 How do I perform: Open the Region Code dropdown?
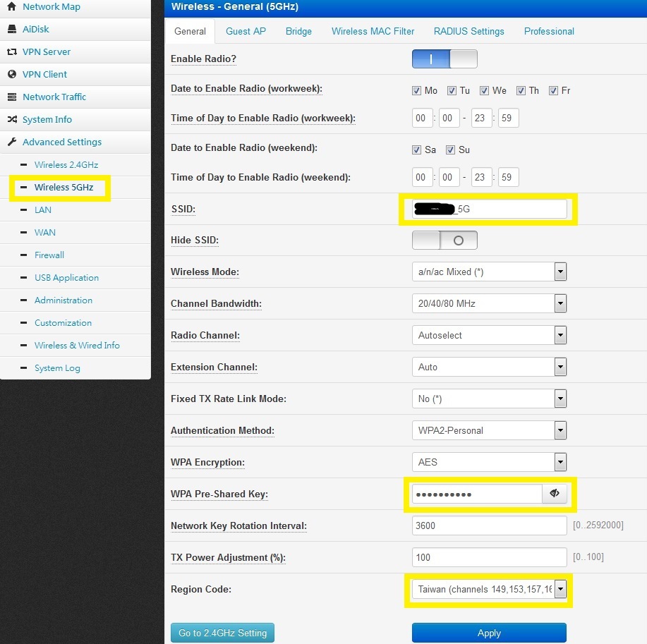(x=489, y=589)
